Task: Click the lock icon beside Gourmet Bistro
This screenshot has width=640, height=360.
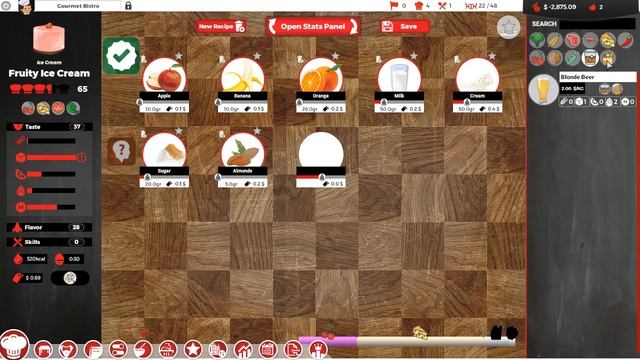Action: tap(128, 6)
